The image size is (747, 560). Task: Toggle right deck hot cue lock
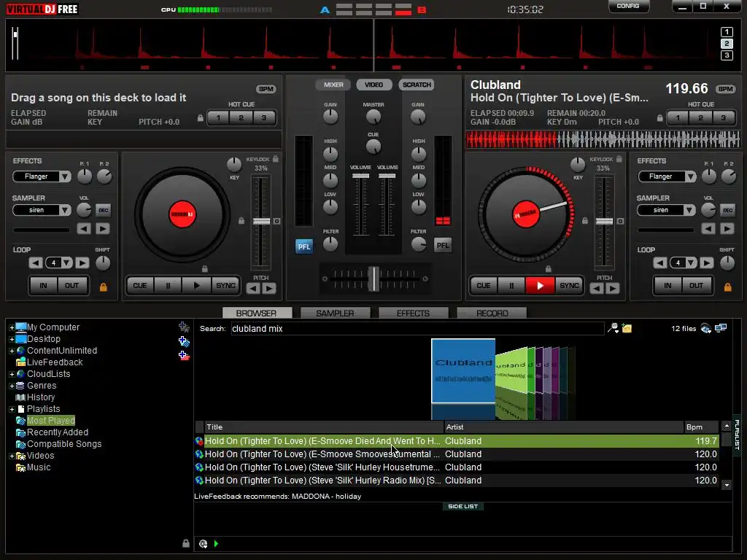(x=659, y=118)
